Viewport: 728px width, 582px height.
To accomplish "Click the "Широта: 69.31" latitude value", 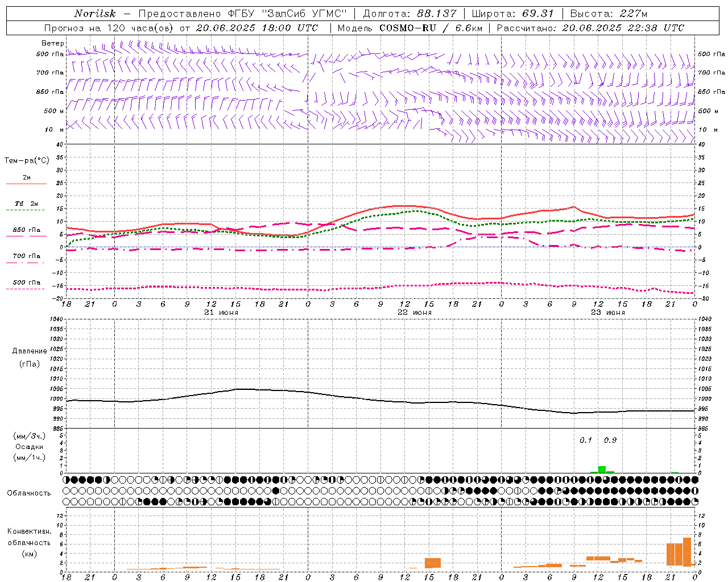I will click(513, 14).
